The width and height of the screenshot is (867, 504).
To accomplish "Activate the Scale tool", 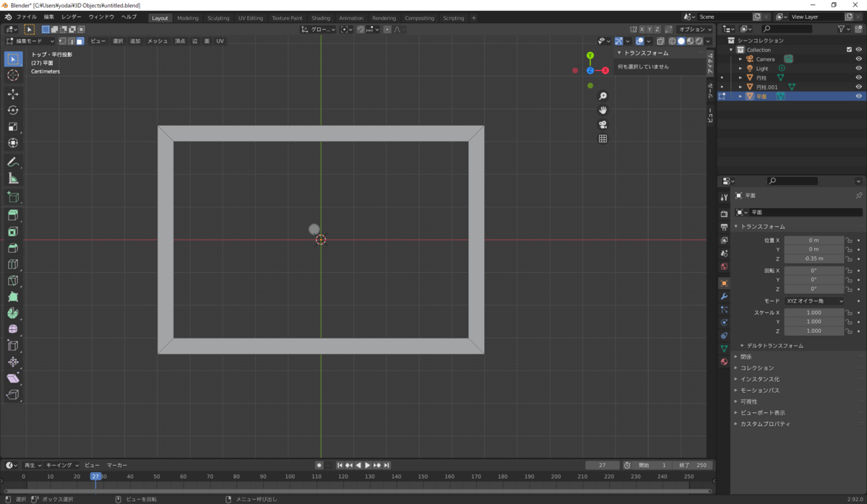I will 13,126.
